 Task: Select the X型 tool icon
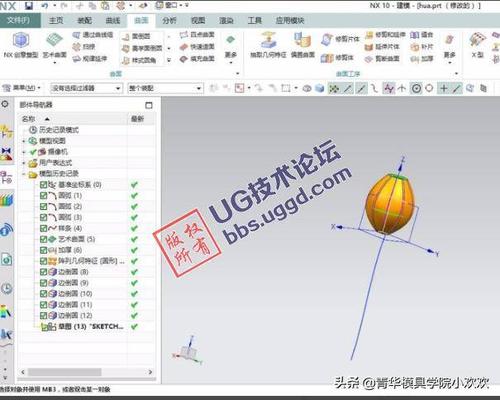(477, 40)
